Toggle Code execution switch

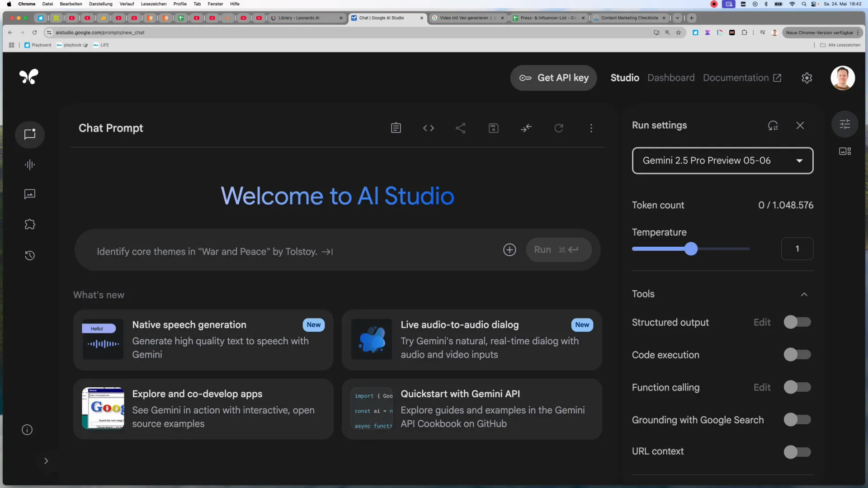797,355
